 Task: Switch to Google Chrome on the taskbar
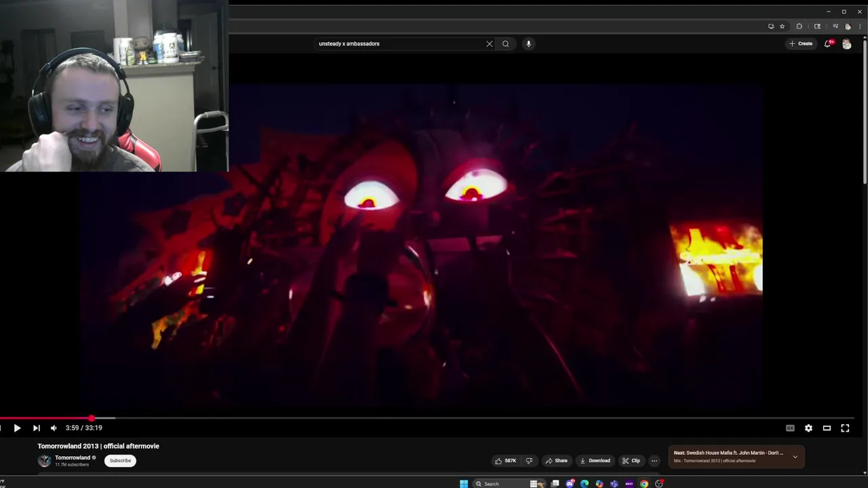coord(644,484)
